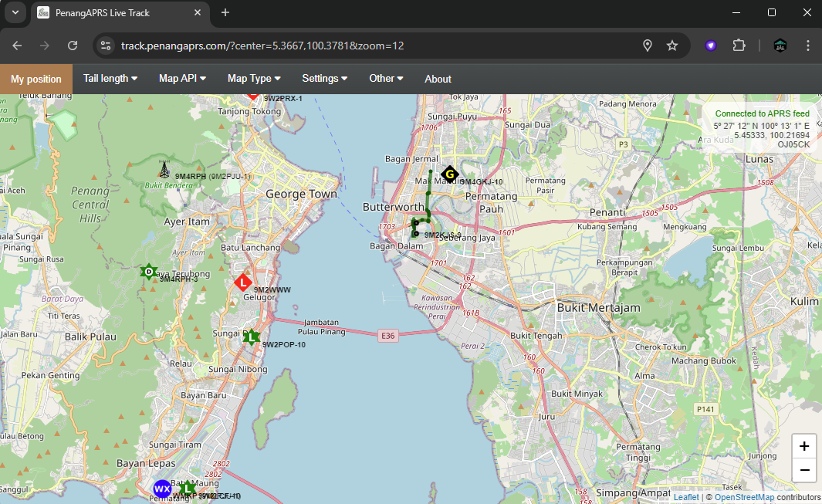Screen dimensions: 822x504
Task: Click the location permission icon in address bar
Action: pos(648,46)
